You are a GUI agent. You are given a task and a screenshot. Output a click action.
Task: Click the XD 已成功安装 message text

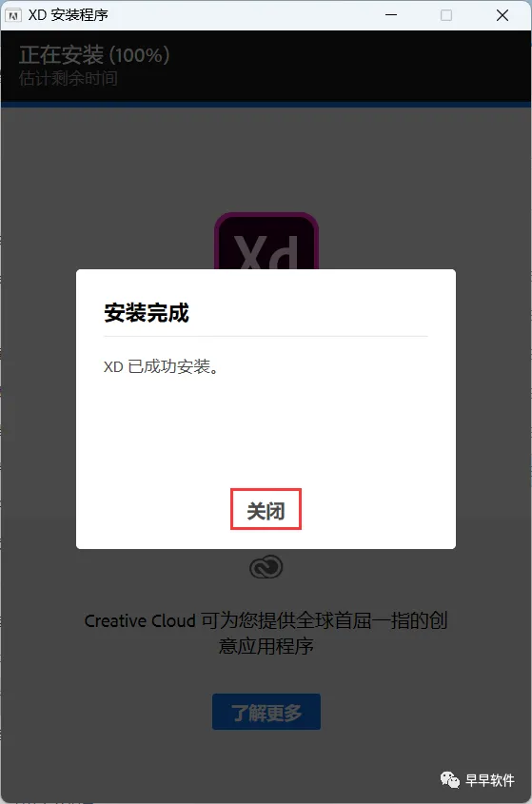(x=161, y=366)
